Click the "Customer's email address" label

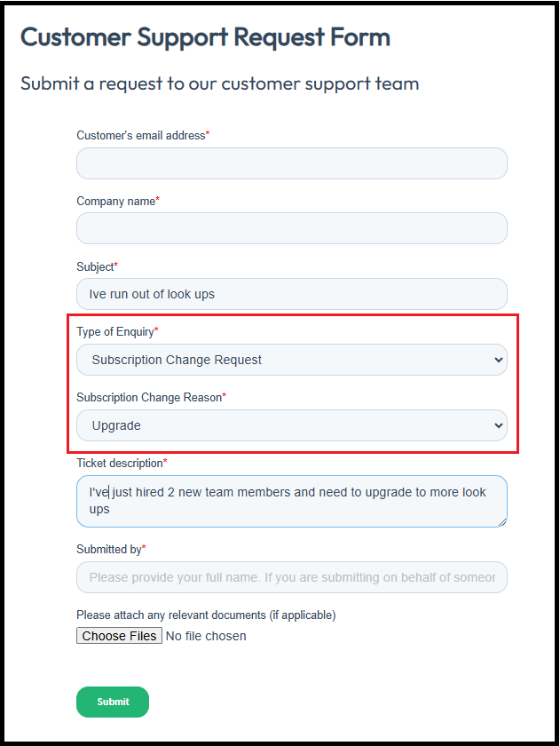[x=143, y=136]
